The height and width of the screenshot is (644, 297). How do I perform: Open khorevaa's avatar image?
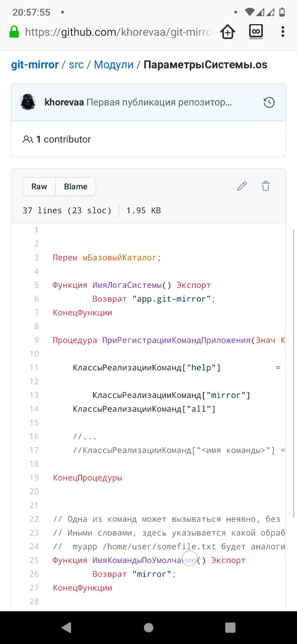coord(28,102)
